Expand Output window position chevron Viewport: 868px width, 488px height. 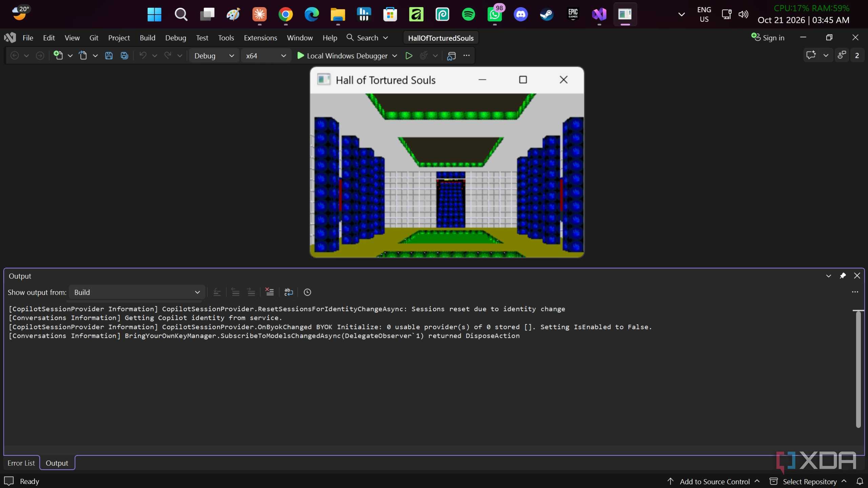(828, 276)
